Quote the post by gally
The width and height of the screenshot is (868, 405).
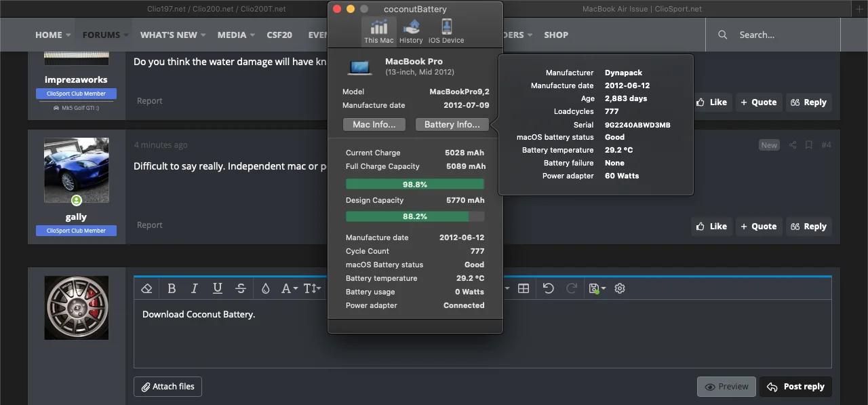[x=759, y=227]
